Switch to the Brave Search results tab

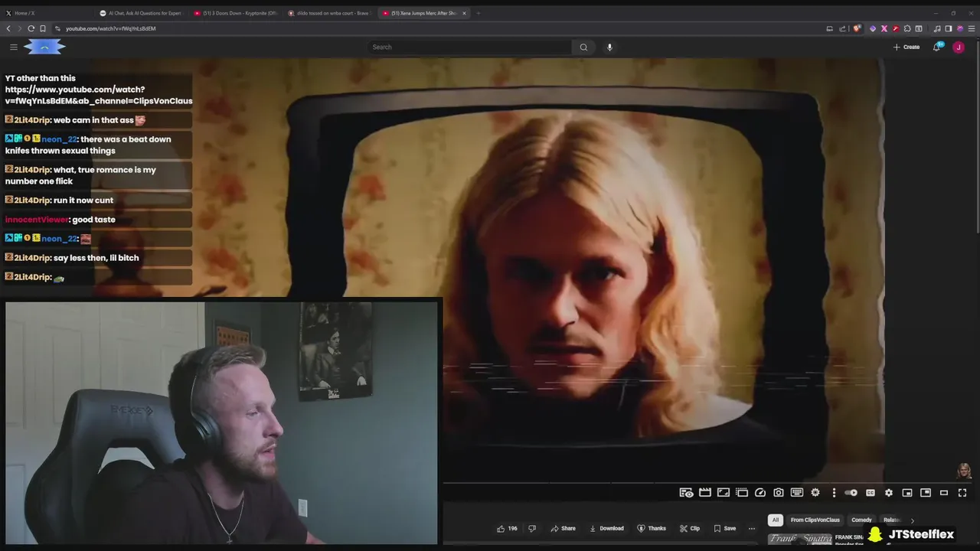coord(329,13)
